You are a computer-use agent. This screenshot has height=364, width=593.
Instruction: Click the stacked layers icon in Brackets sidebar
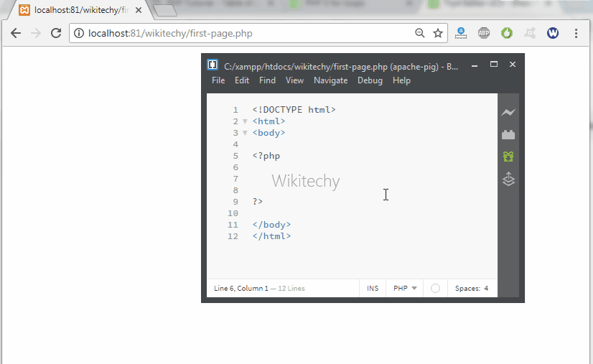(508, 179)
